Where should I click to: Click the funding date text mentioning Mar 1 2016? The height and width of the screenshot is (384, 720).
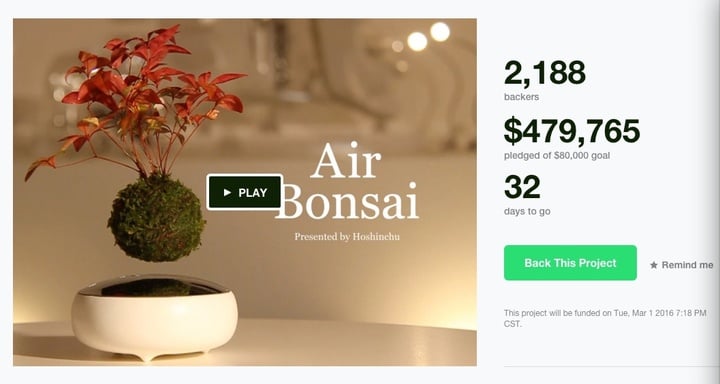pyautogui.click(x=605, y=318)
